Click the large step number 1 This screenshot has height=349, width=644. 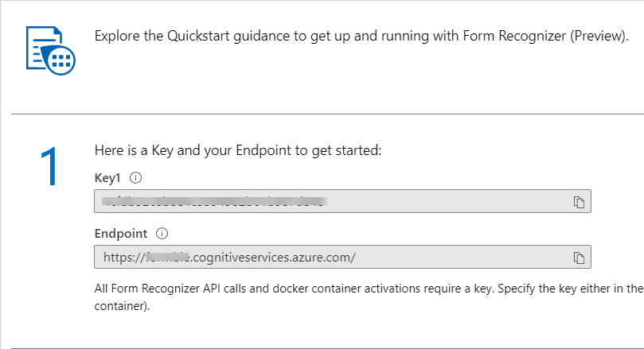pyautogui.click(x=49, y=167)
